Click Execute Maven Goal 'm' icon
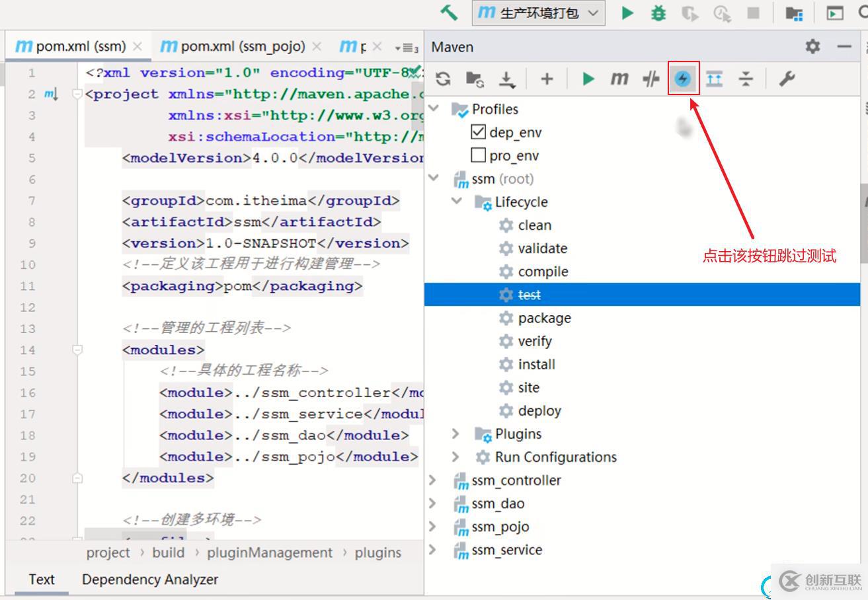The width and height of the screenshot is (868, 600). coord(619,79)
